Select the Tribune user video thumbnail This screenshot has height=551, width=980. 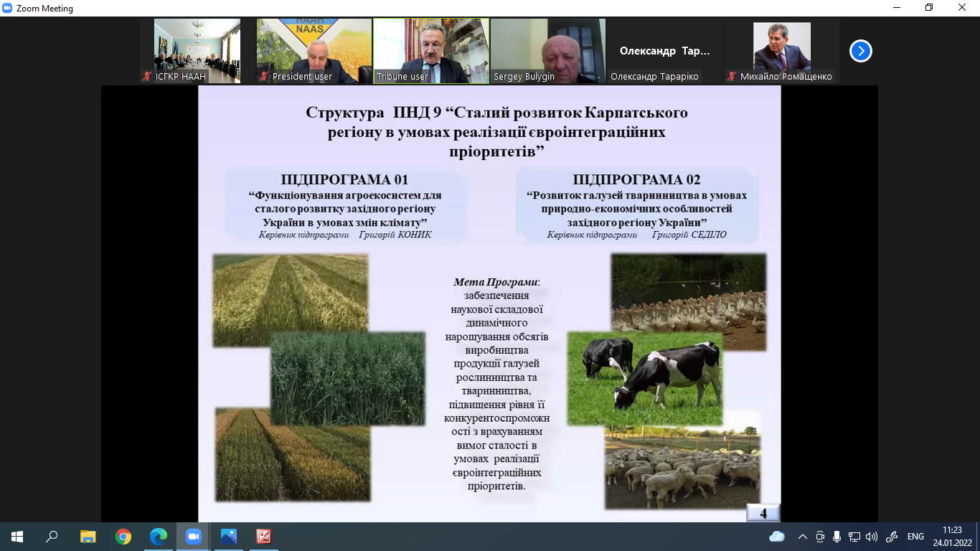click(x=431, y=50)
